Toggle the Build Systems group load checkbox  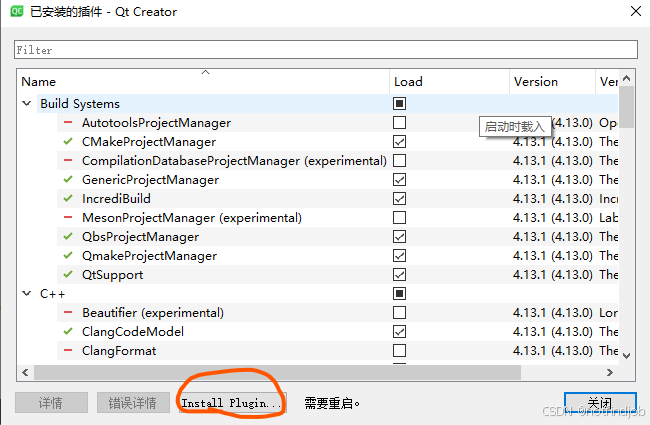coord(399,104)
